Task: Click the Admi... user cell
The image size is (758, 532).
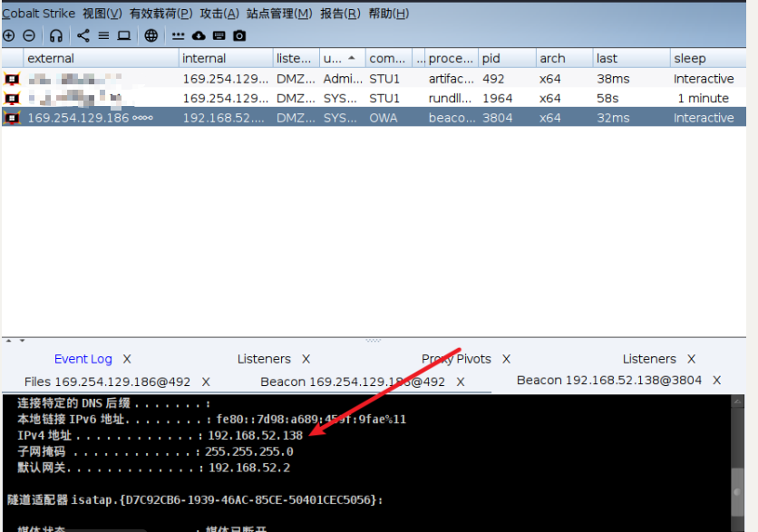Action: click(x=342, y=79)
